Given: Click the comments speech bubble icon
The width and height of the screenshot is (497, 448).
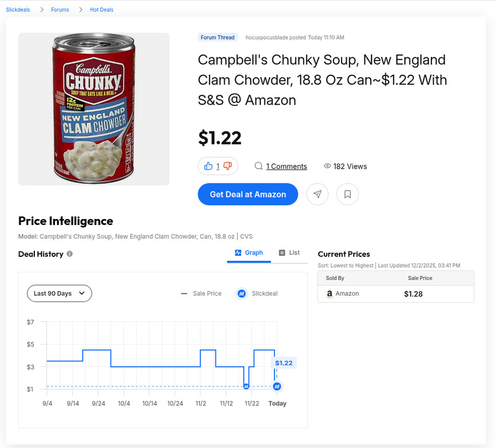Looking at the screenshot, I should 259,166.
